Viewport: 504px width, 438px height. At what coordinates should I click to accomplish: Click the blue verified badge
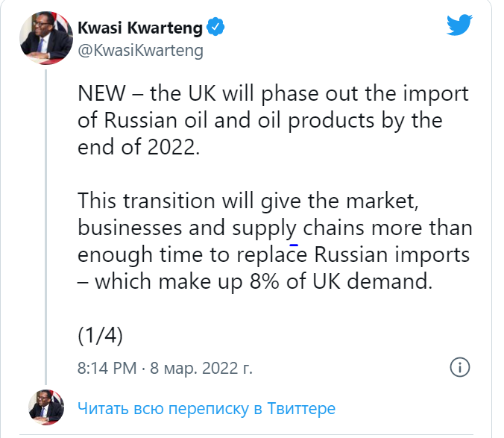(216, 29)
